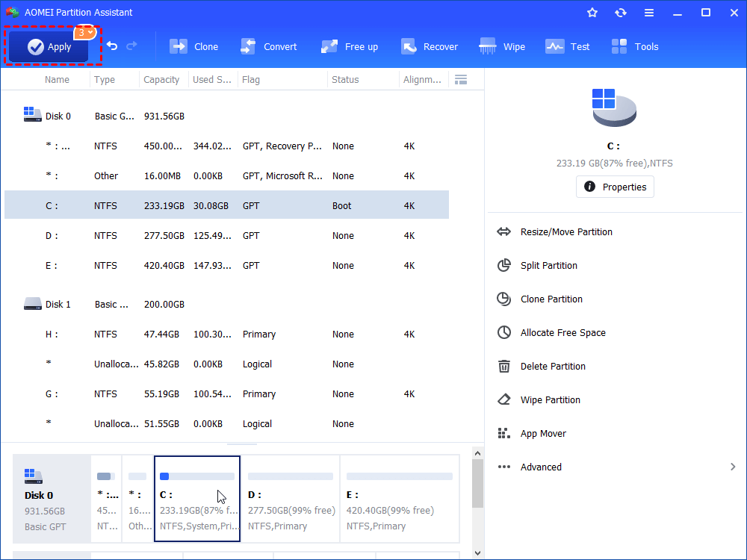Sort by Status column header
The width and height of the screenshot is (747, 560).
[x=345, y=80]
